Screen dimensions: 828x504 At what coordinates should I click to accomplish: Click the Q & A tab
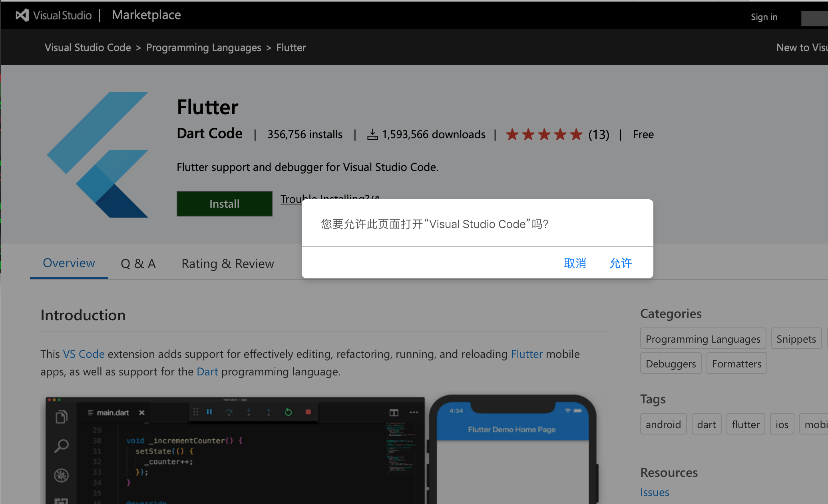[138, 263]
